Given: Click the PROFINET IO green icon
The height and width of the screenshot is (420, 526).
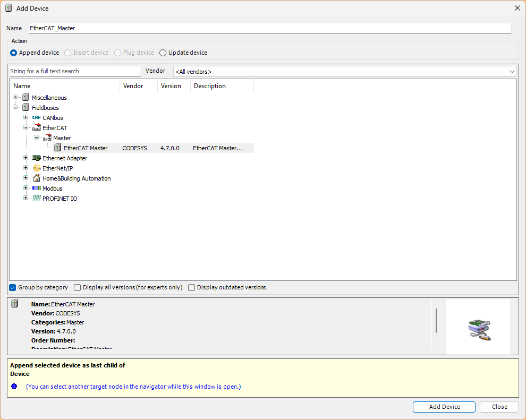Looking at the screenshot, I should [37, 198].
